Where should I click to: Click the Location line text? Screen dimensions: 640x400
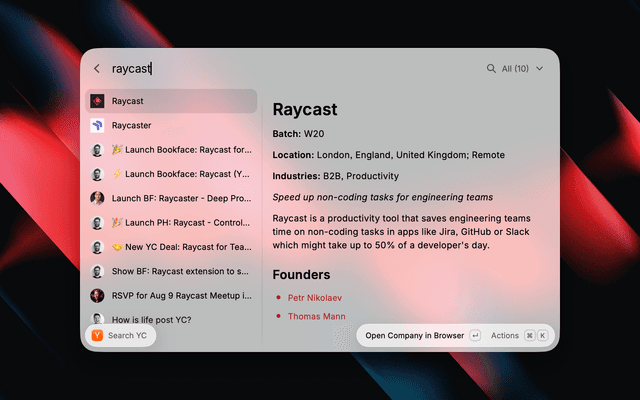[x=389, y=155]
